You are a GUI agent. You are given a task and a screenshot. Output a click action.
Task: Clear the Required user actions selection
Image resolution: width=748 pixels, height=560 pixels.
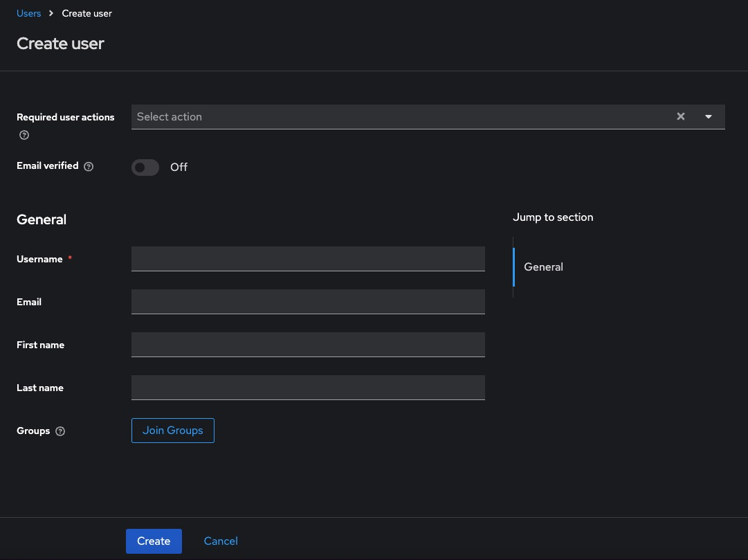(x=681, y=117)
